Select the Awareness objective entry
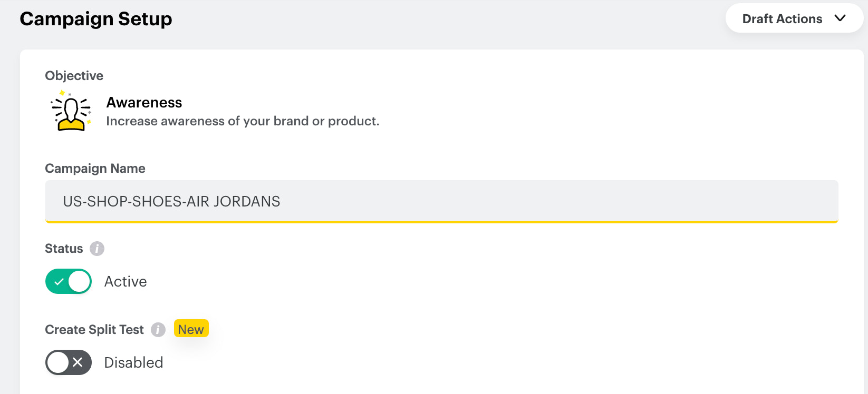The image size is (868, 394). (143, 102)
